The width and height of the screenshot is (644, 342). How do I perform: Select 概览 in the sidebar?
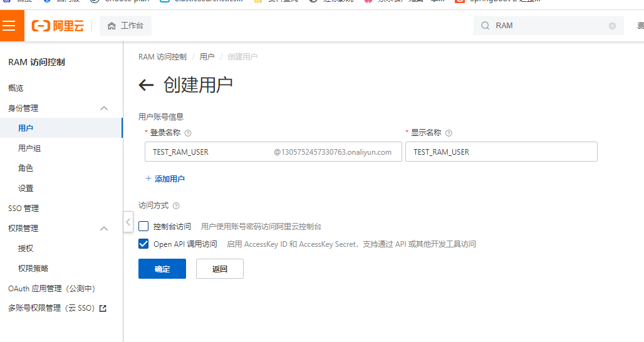pyautogui.click(x=16, y=88)
